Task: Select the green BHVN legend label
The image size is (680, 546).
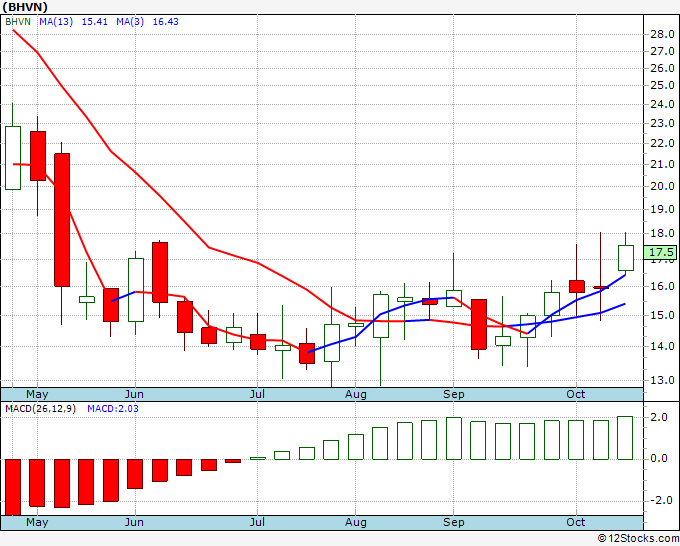Action: [18, 22]
